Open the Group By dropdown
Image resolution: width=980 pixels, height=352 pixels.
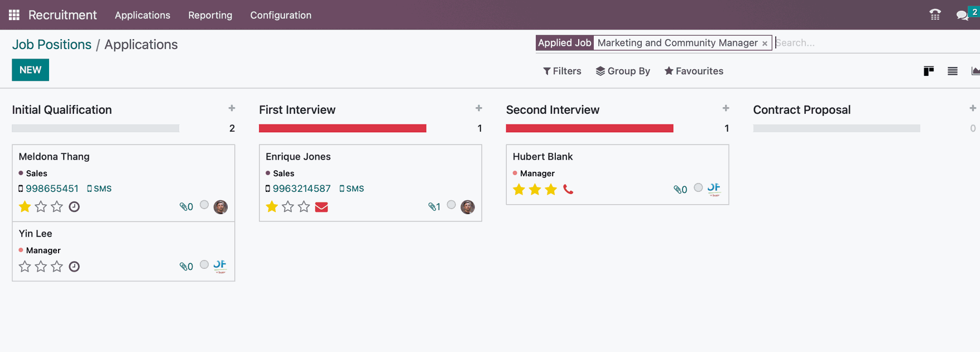[623, 71]
